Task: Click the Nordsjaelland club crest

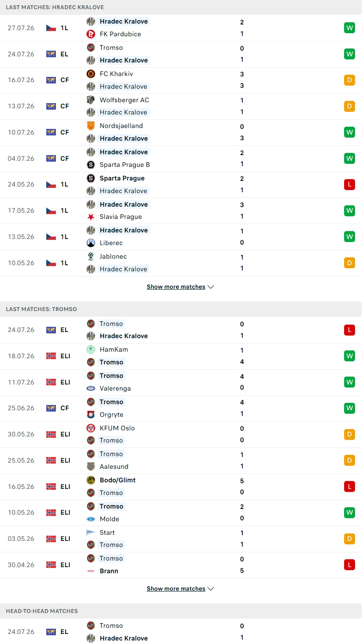Action: pos(91,126)
